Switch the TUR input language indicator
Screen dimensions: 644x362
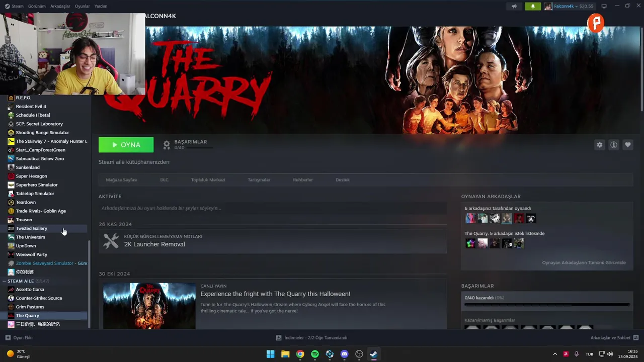click(x=589, y=354)
